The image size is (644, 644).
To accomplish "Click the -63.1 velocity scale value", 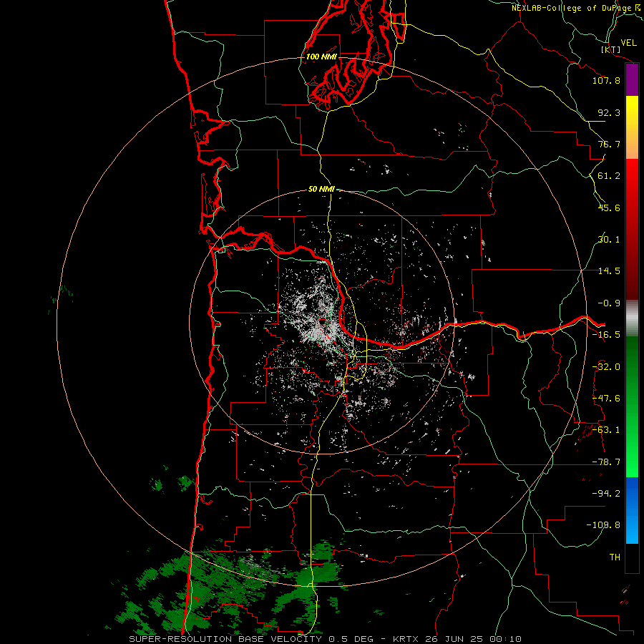I will point(606,430).
